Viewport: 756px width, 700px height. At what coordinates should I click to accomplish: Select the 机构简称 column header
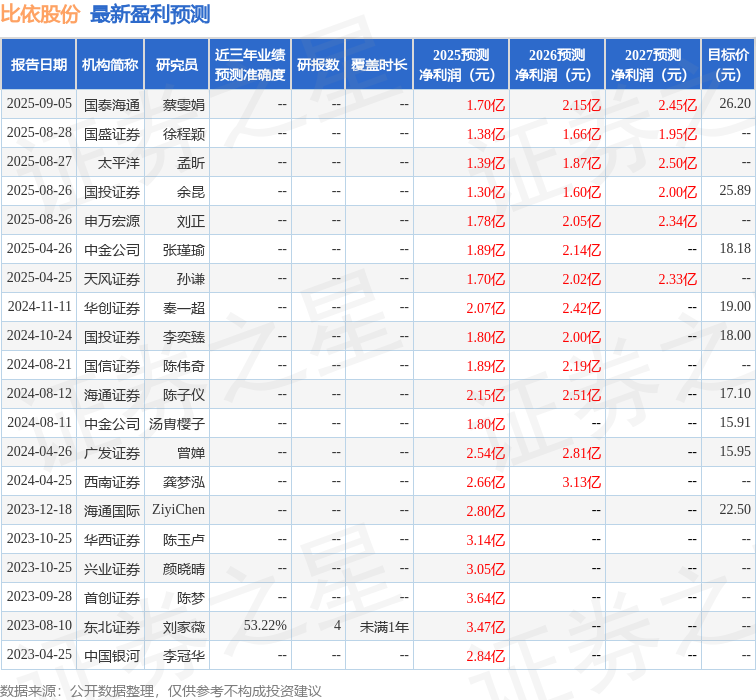click(x=110, y=65)
